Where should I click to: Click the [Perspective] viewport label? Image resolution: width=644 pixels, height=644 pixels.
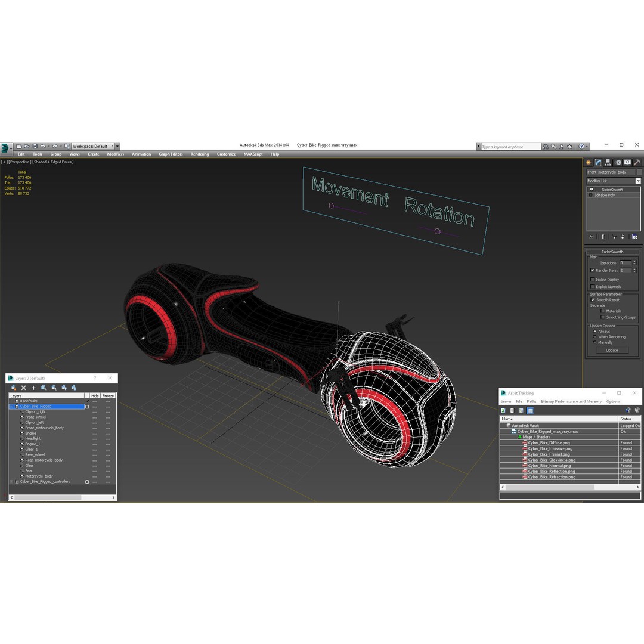20,162
